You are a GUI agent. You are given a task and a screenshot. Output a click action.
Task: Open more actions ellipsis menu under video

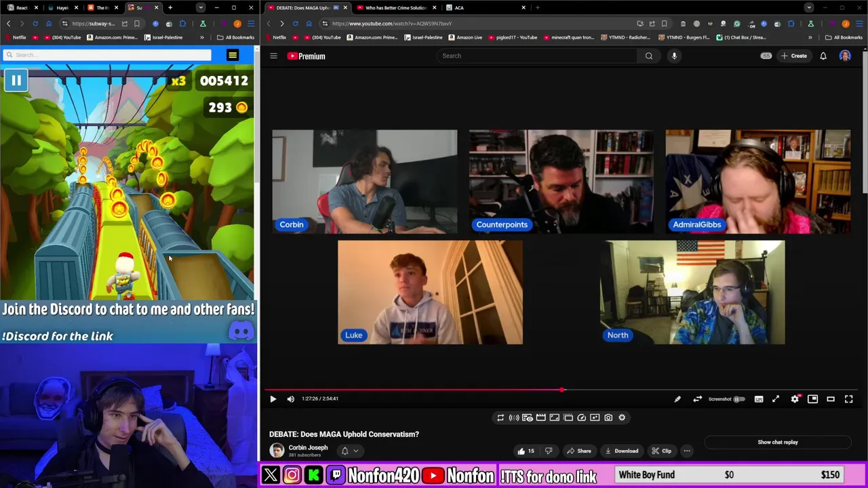coord(687,451)
